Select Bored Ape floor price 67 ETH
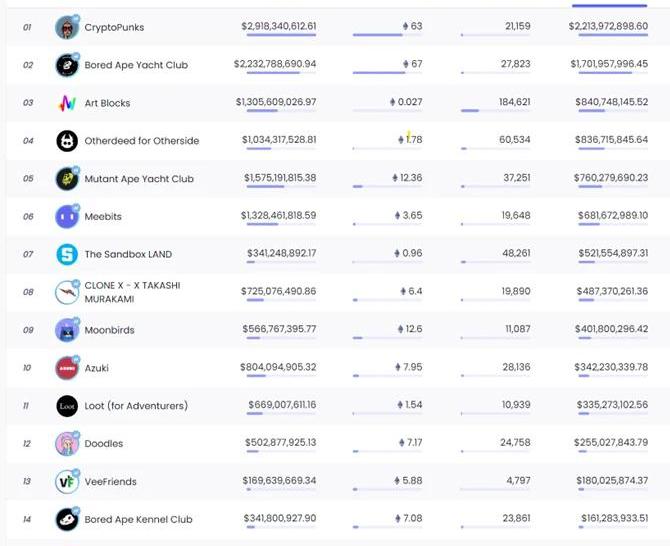 tap(412, 64)
